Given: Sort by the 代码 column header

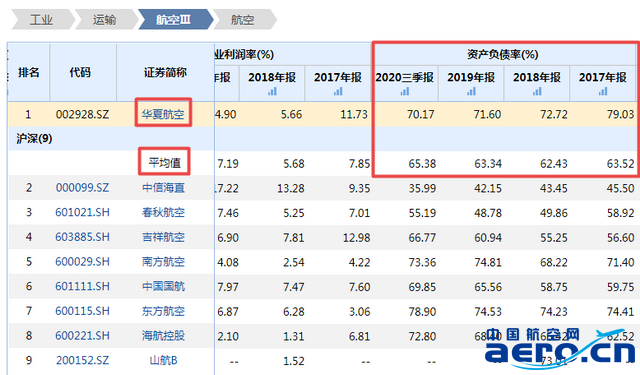Looking at the screenshot, I should (80, 73).
